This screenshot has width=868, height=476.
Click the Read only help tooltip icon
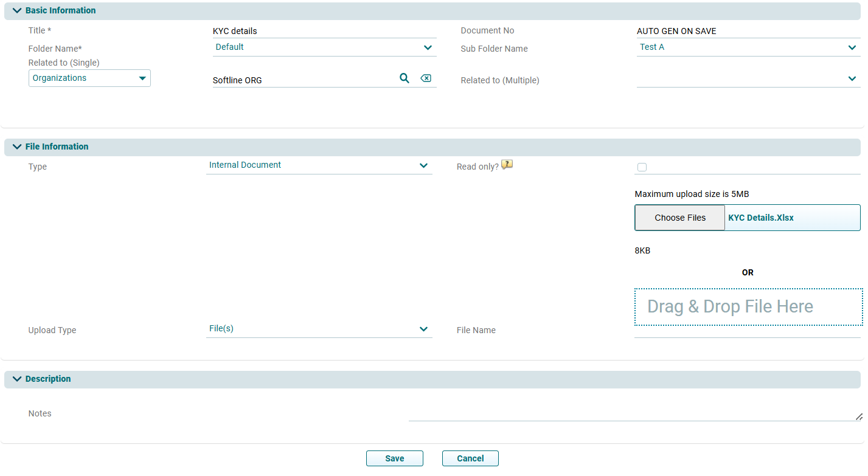coord(507,165)
